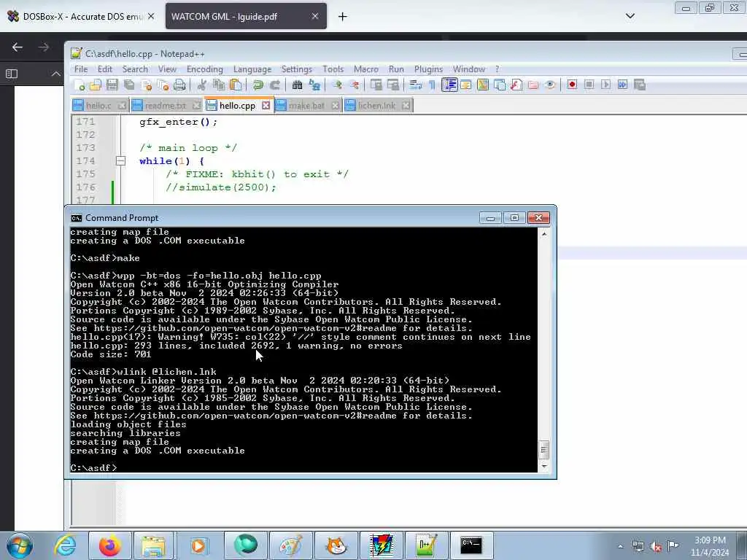Click the Copy icon in Notepad++ toolbar
Image resolution: width=747 pixels, height=560 pixels.
click(x=219, y=85)
